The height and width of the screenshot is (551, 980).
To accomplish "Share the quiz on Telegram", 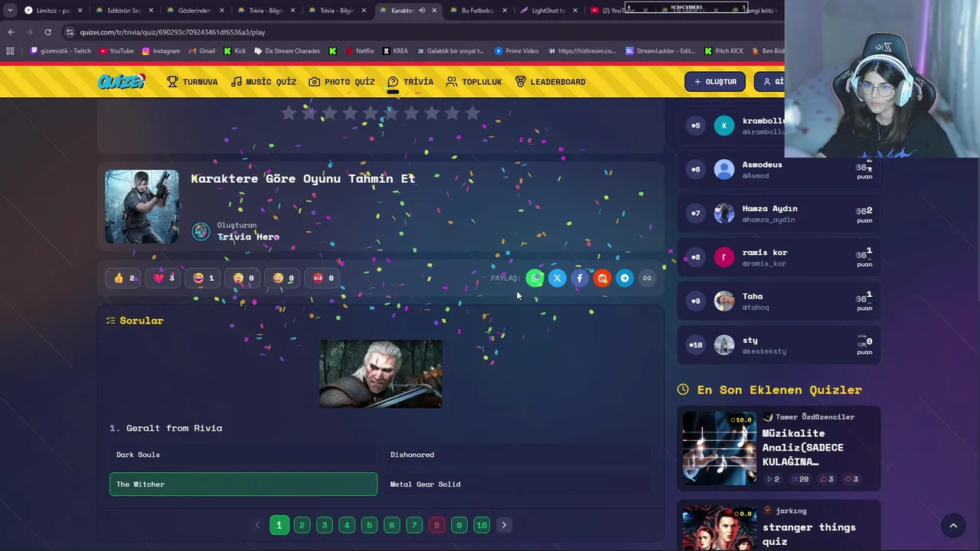I will point(625,278).
